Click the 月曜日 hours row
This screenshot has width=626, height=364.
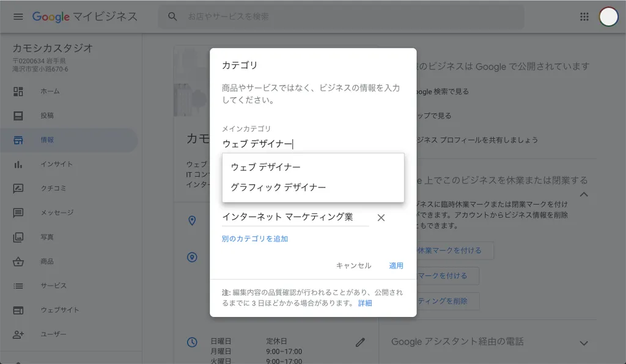click(x=257, y=352)
